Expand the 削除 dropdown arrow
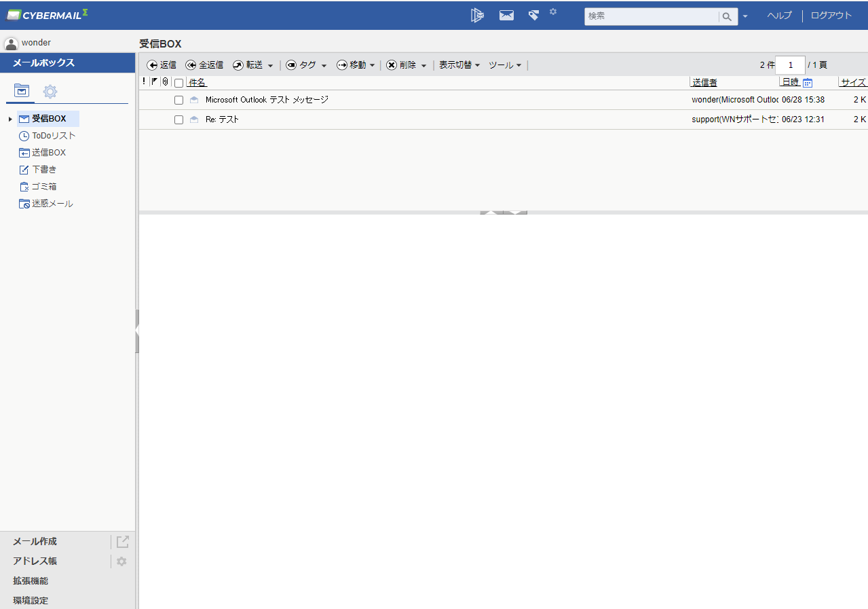The height and width of the screenshot is (609, 868). [423, 66]
